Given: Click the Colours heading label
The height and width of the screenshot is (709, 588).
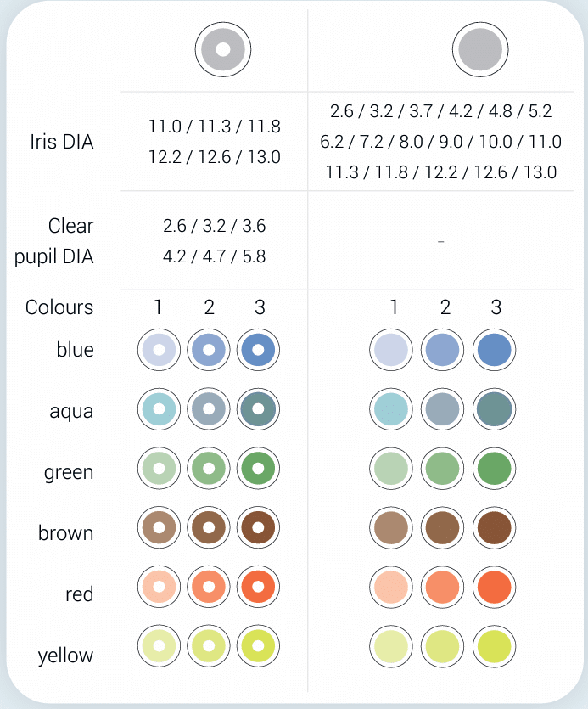Looking at the screenshot, I should click(x=59, y=307).
